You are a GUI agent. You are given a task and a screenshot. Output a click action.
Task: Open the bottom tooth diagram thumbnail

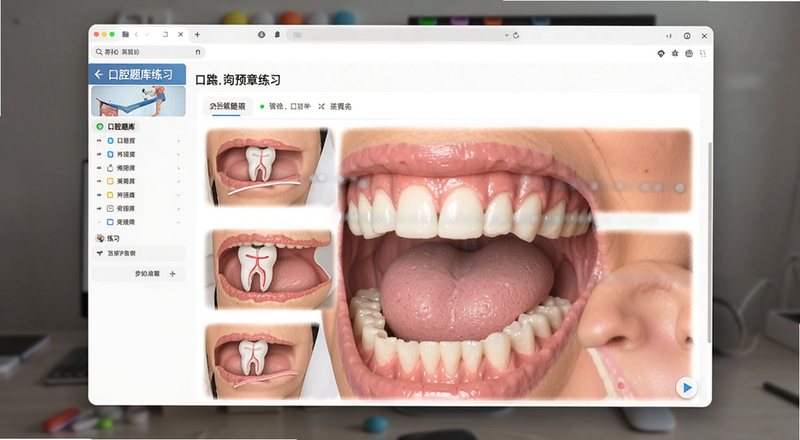point(270,361)
